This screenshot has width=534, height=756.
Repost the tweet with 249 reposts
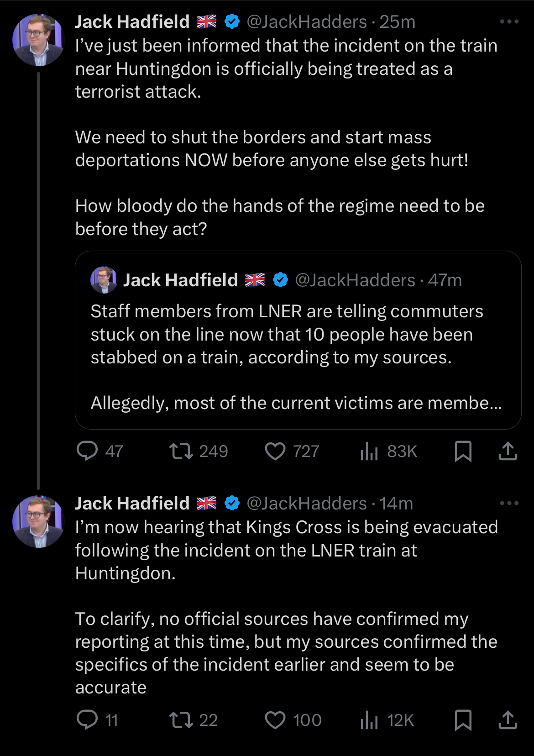click(181, 451)
